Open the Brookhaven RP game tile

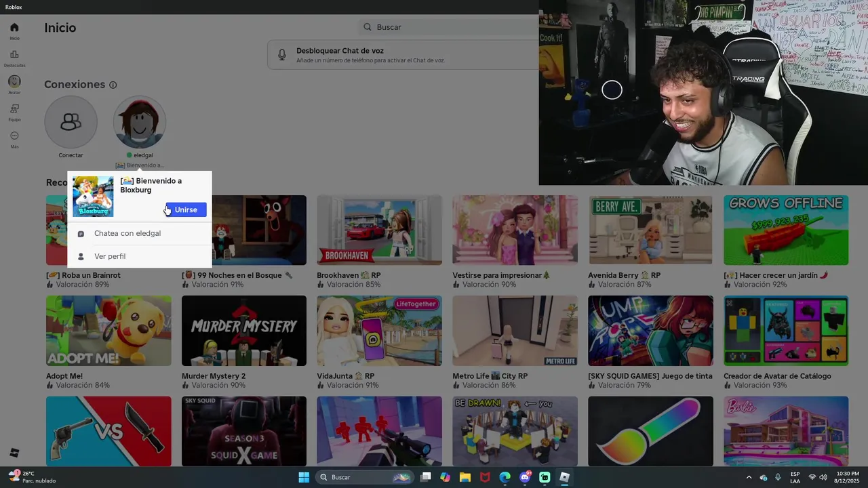(379, 230)
